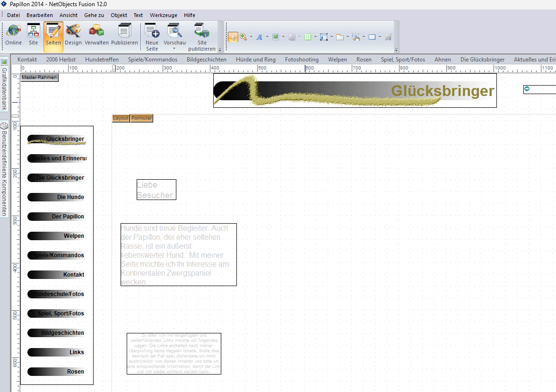The width and height of the screenshot is (556, 392).
Task: Click Site publizieren icon
Action: 202,36
